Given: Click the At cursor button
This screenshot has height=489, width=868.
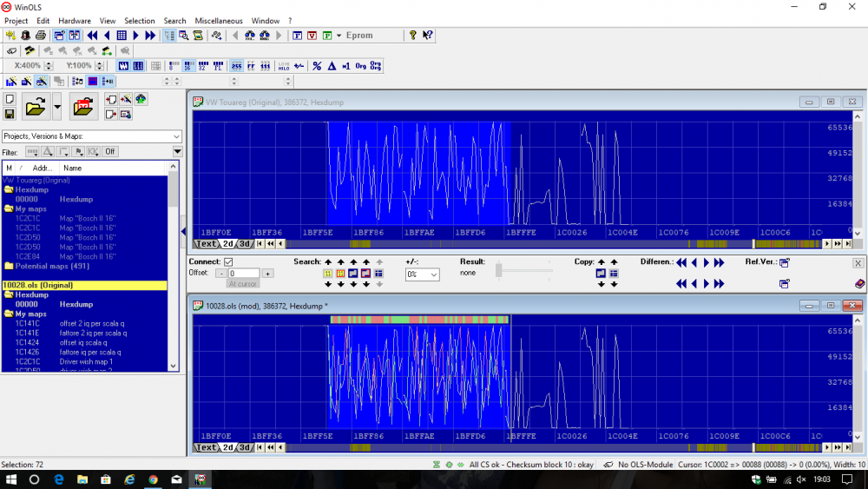Looking at the screenshot, I should (242, 284).
